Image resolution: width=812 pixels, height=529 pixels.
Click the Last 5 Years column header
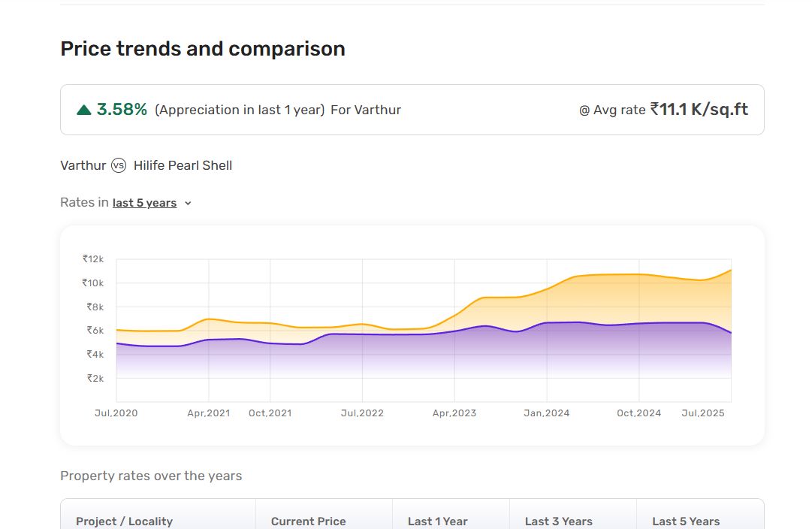[x=686, y=521]
